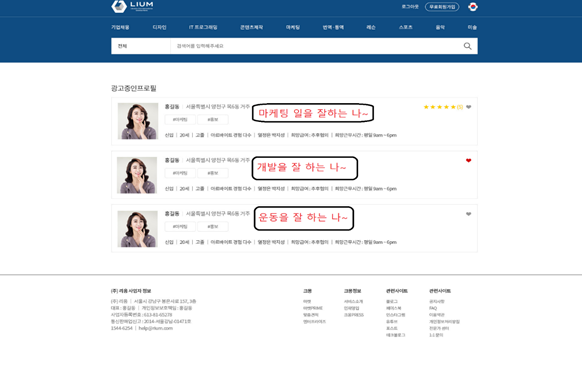582x366 pixels.
Task: Open the 인재영입 footer link
Action: click(351, 308)
